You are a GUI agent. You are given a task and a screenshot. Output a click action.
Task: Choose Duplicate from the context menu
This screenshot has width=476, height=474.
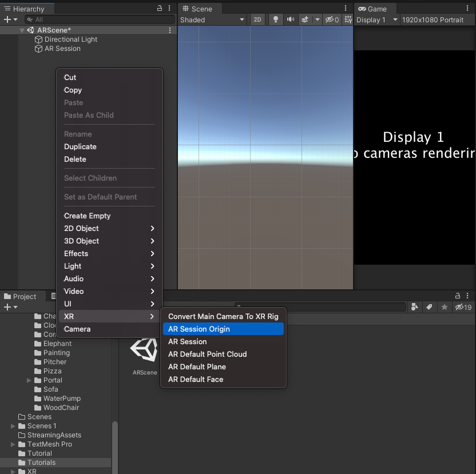coord(110,146)
